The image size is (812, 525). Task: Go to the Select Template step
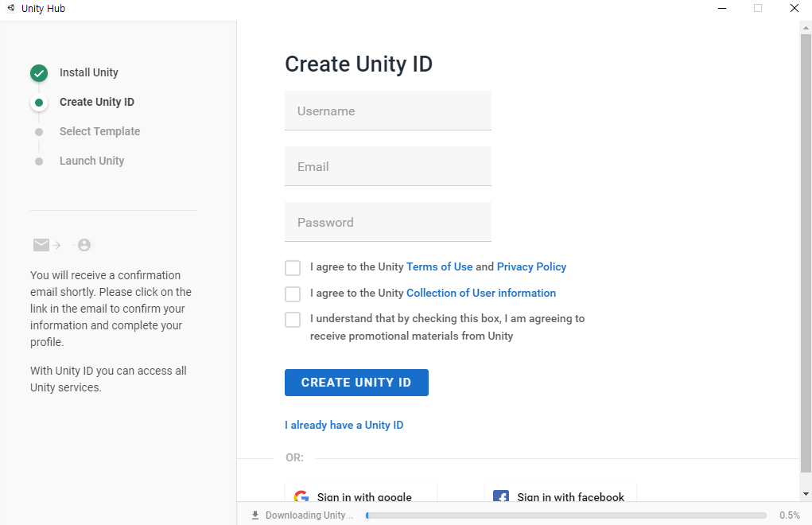coord(100,131)
